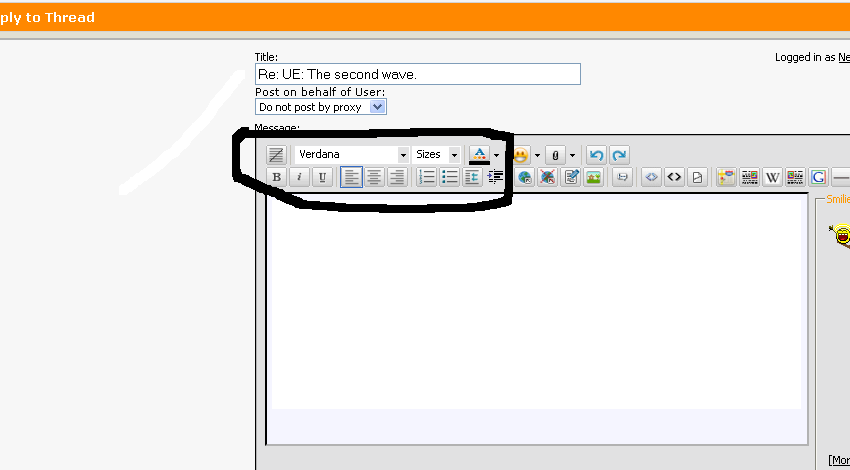Click the Title input field

(417, 74)
